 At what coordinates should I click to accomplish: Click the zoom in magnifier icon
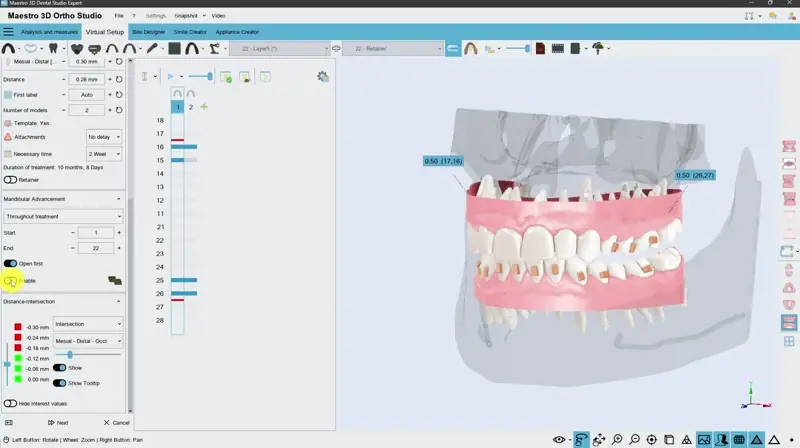click(618, 440)
